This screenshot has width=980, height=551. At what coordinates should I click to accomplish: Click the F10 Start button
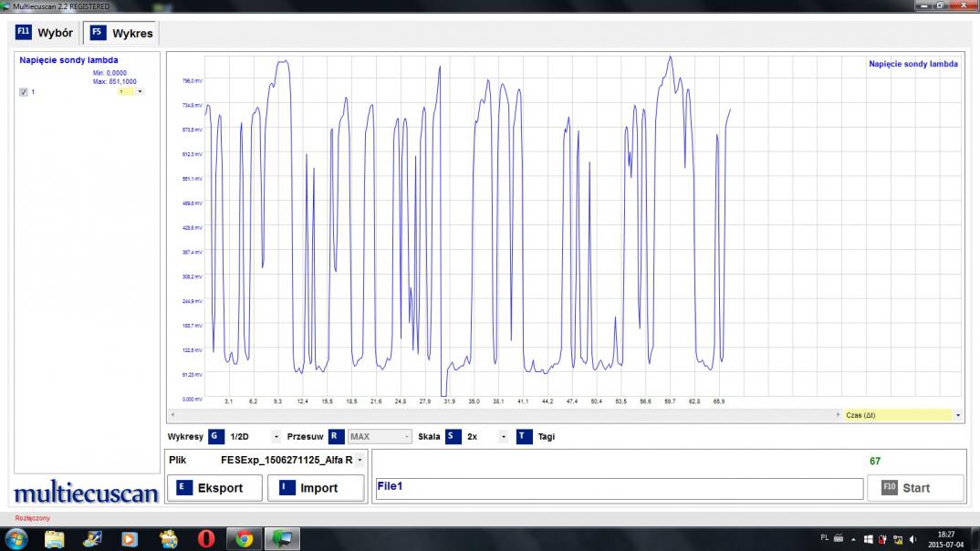(914, 488)
